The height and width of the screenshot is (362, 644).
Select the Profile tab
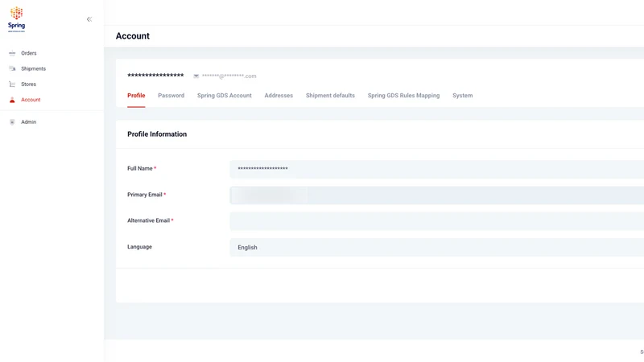[136, 95]
